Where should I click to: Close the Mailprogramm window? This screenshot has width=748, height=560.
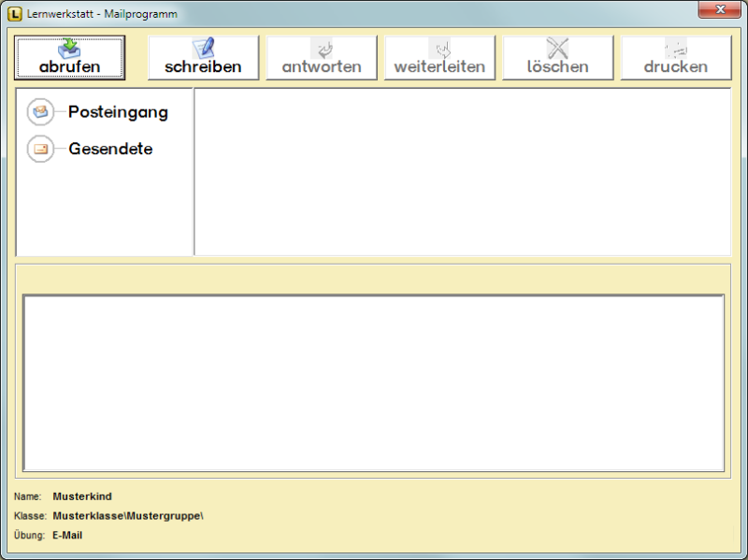tap(719, 10)
